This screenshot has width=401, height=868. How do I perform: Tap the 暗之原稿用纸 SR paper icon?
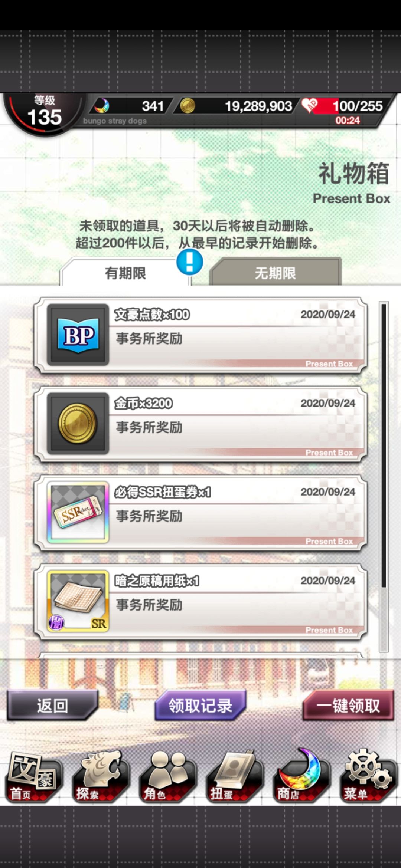[78, 601]
